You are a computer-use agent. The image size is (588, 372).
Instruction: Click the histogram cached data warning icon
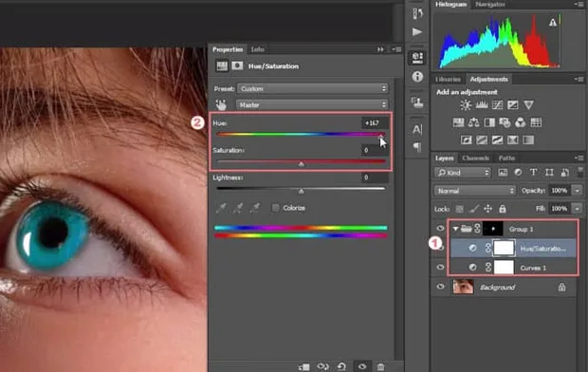(553, 23)
